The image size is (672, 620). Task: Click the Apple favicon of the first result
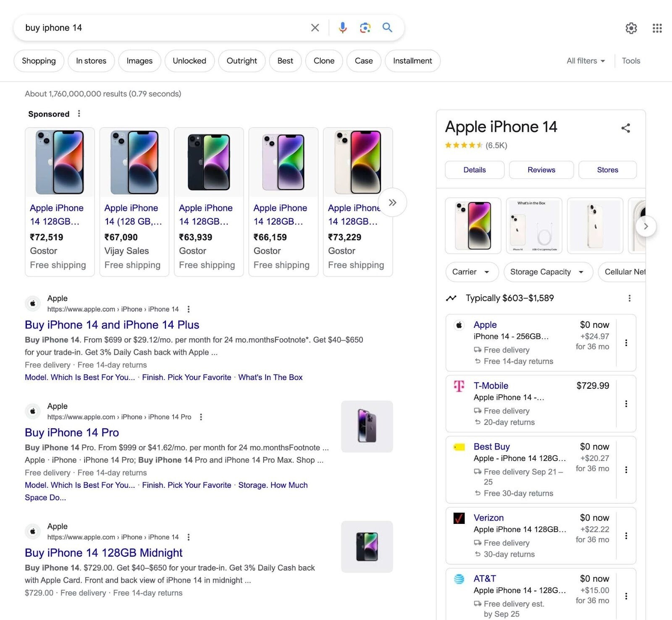point(33,303)
